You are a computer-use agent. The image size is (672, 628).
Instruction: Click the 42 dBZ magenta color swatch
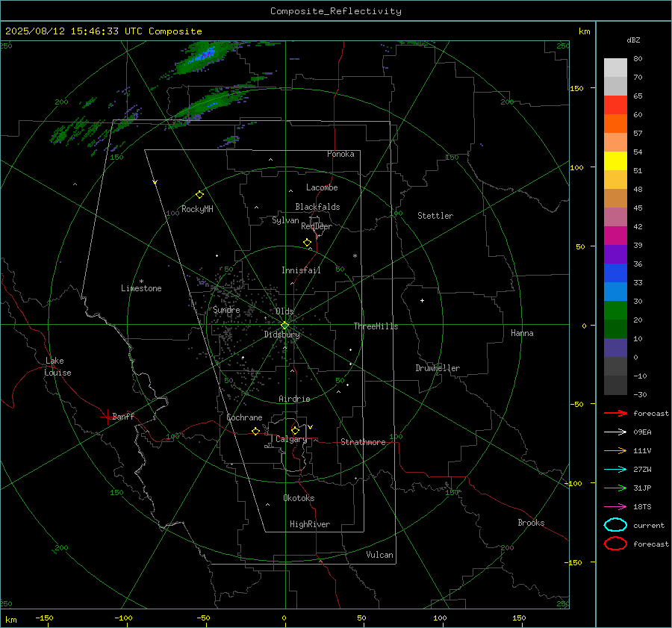click(615, 236)
